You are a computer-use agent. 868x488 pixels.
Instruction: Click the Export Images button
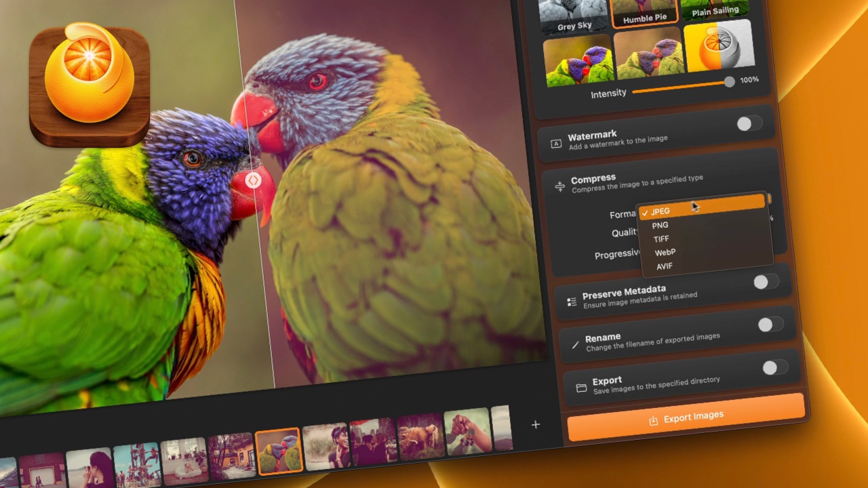(686, 418)
